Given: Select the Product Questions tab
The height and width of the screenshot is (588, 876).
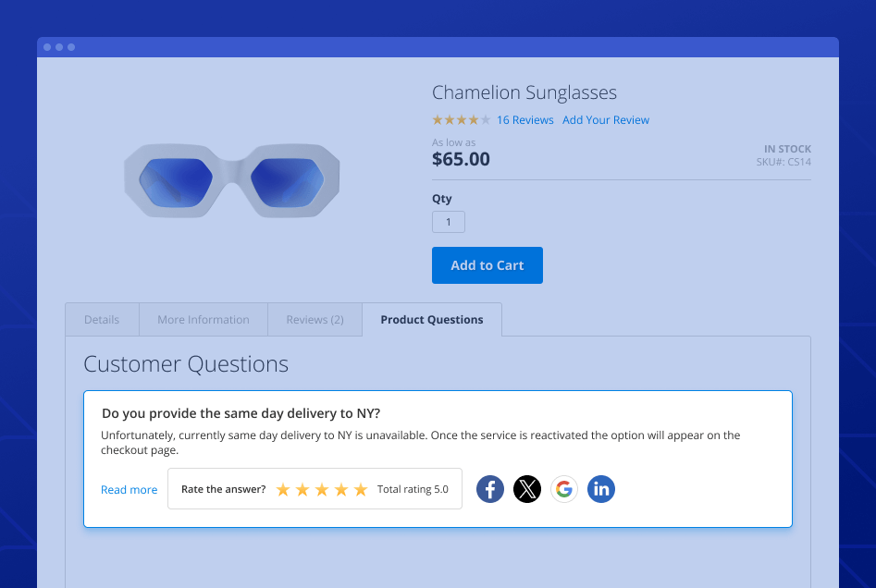Looking at the screenshot, I should (431, 319).
